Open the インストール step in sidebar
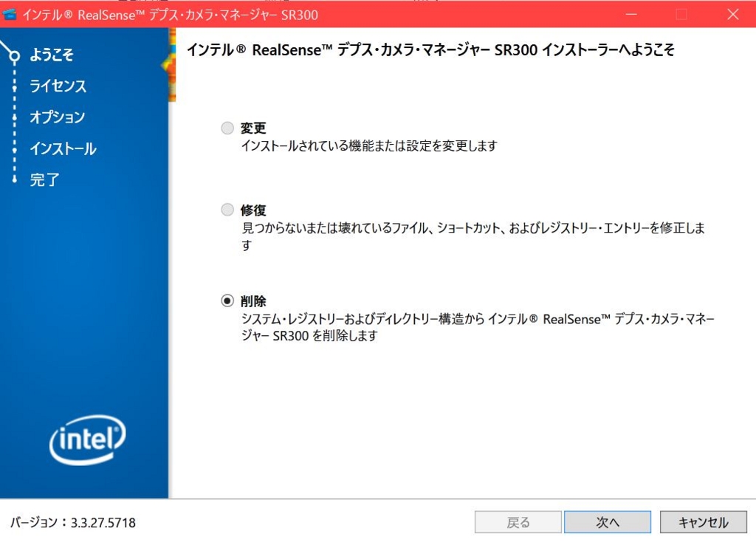The height and width of the screenshot is (542, 756). [63, 148]
